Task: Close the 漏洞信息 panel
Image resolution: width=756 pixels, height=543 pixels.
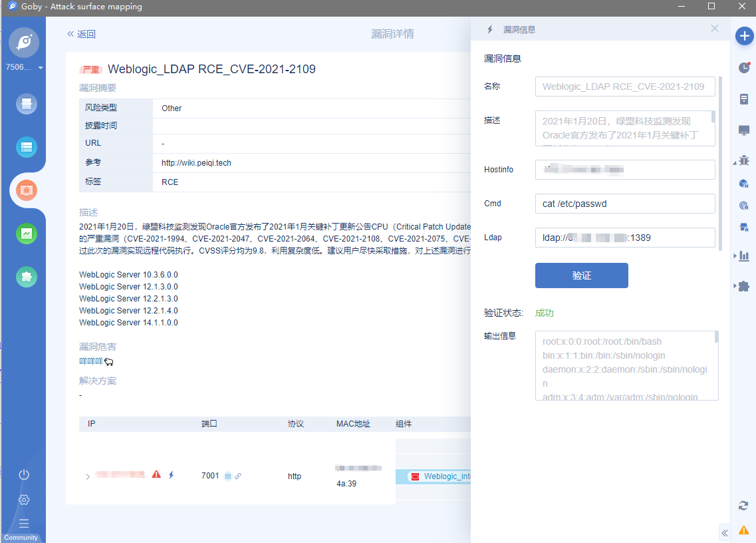Action: click(715, 29)
